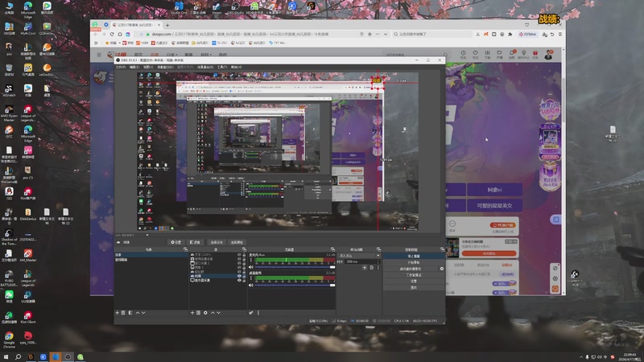Viewport: 644px width, 362px height.
Task: Pop out the scene transitions dock
Action: (x=378, y=249)
